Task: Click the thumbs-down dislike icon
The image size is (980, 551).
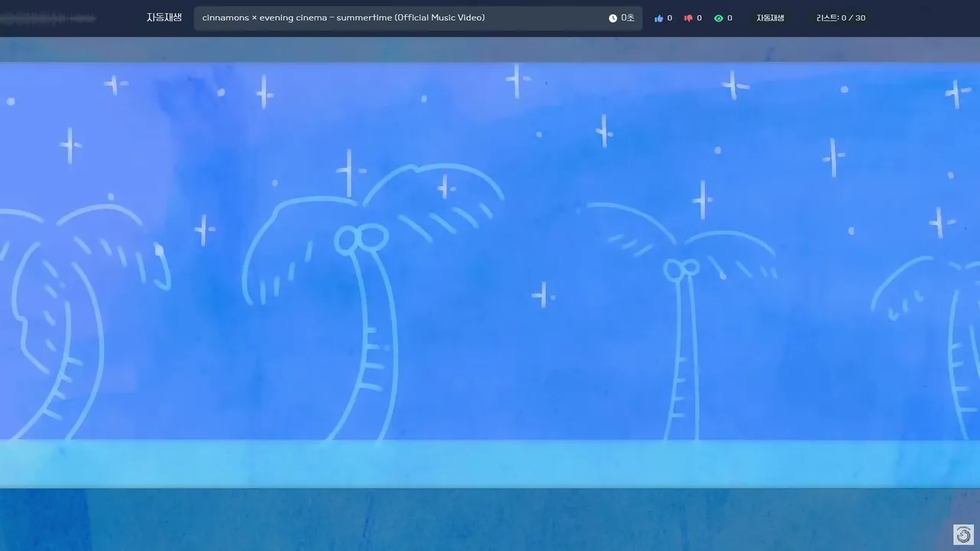Action: (688, 18)
